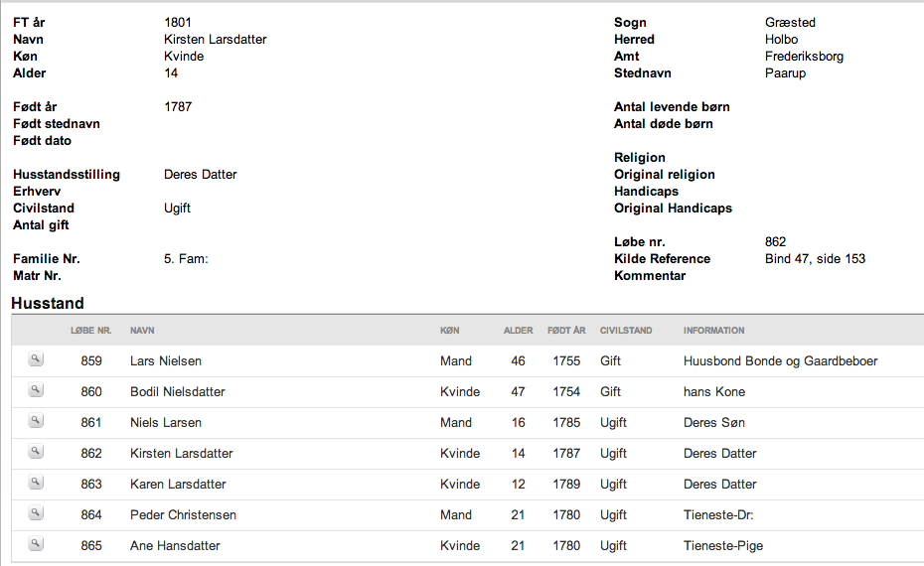Open details icon for Lars Nielsen row
The height and width of the screenshot is (566, 924).
pyautogui.click(x=36, y=359)
